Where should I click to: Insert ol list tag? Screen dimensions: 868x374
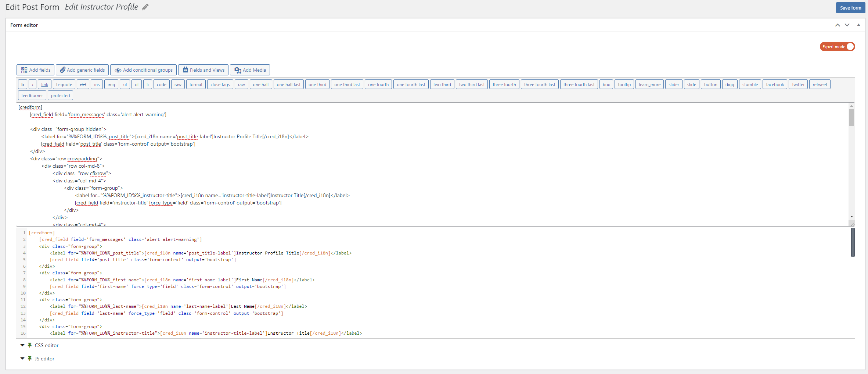[137, 85]
